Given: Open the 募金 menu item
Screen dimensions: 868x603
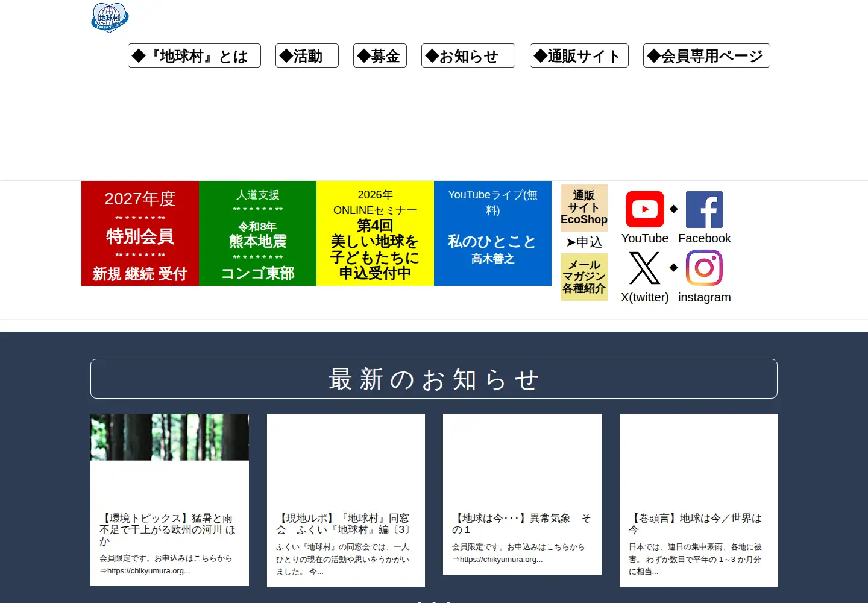Looking at the screenshot, I should 380,55.
